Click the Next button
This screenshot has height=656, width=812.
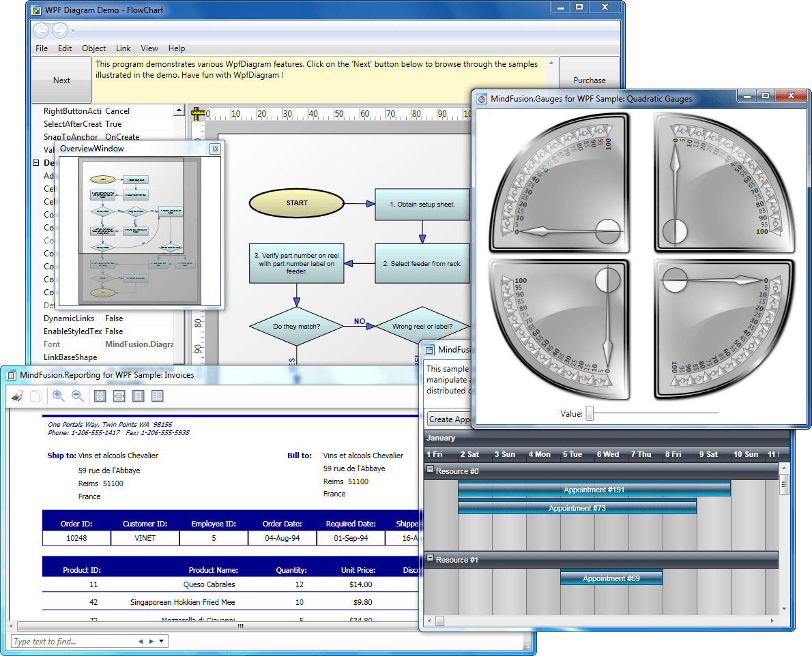tap(61, 80)
